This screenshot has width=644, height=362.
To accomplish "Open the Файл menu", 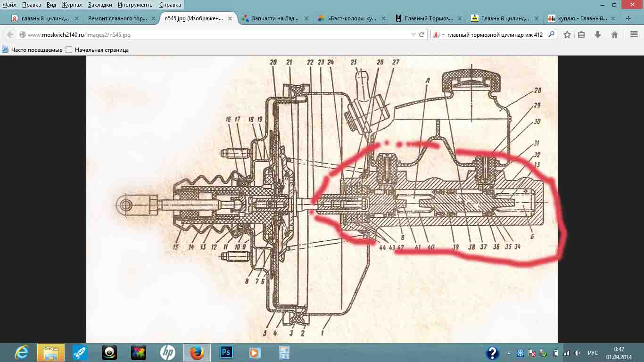I will tap(9, 5).
